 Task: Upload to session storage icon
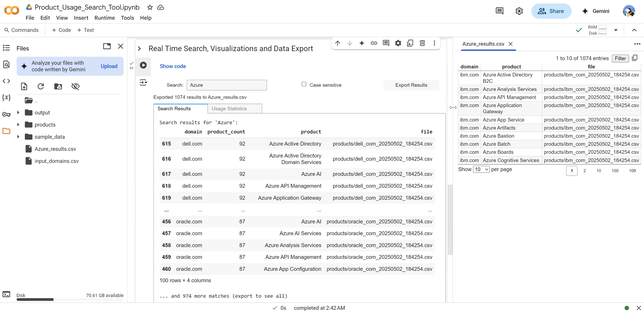pos(24,87)
